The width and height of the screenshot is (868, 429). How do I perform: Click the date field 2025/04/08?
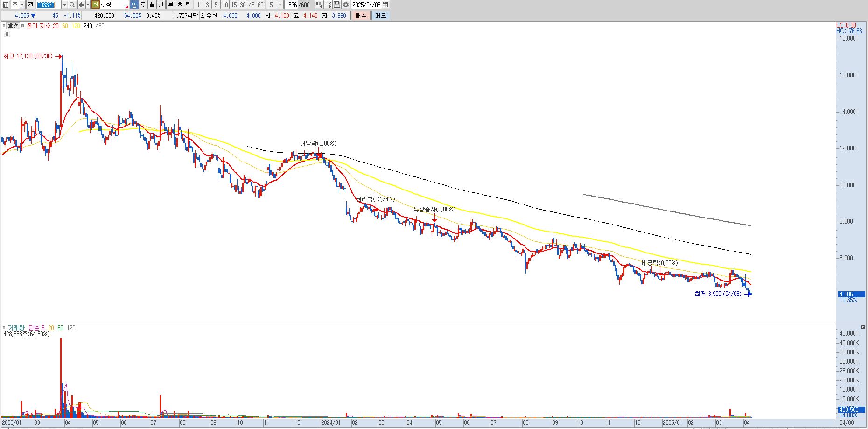(x=366, y=5)
